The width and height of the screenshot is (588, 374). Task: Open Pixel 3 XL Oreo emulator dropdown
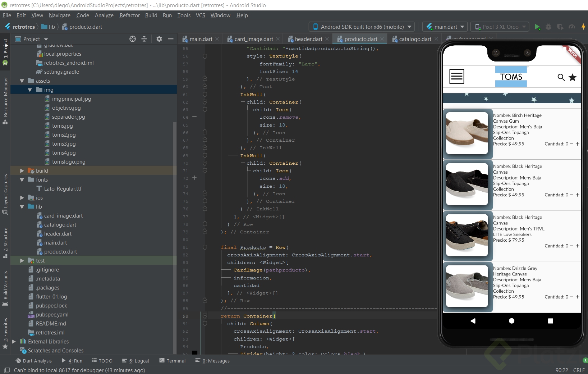[x=500, y=27]
